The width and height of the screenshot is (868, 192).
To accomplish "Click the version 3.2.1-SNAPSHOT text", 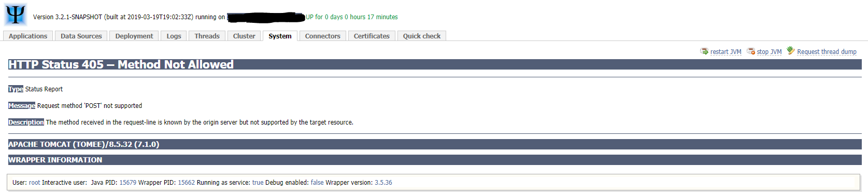I will pyautogui.click(x=67, y=17).
